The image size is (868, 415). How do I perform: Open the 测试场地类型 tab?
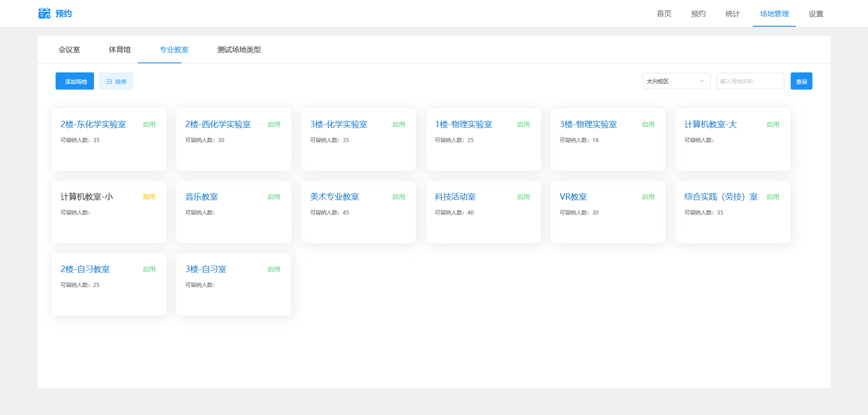coord(239,50)
